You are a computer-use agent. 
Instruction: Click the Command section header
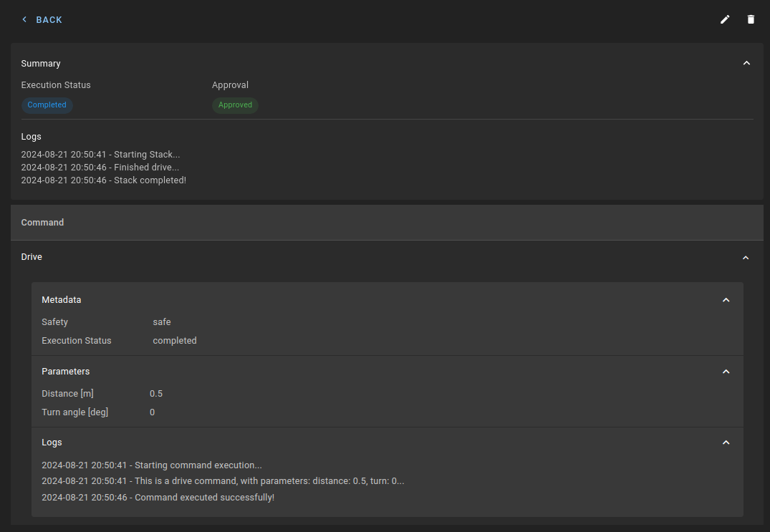pos(387,222)
